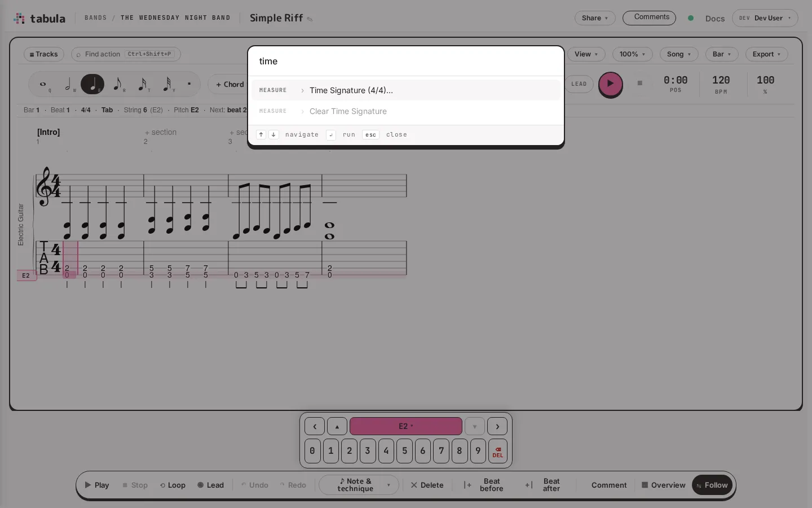Image resolution: width=812 pixels, height=508 pixels.
Task: Toggle the LEAD button near the play control
Action: pos(579,84)
